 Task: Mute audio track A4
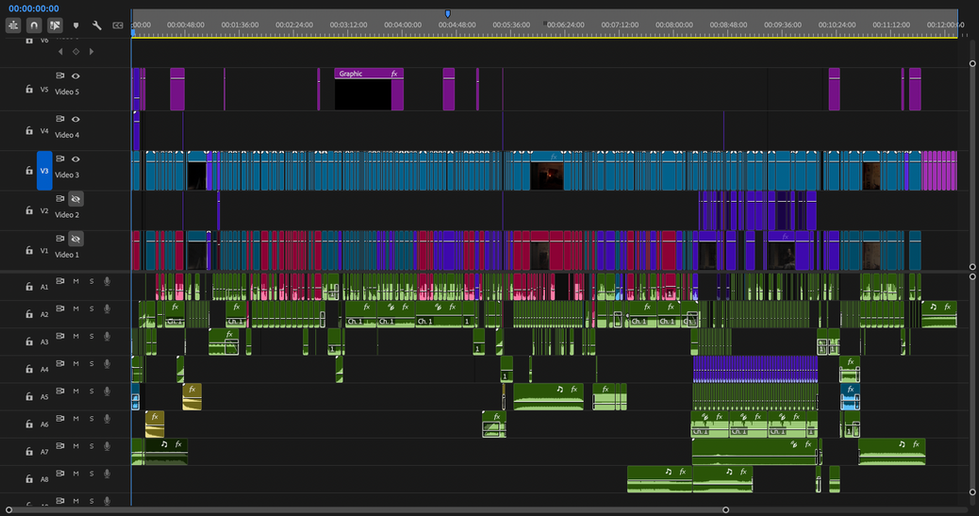[76, 364]
